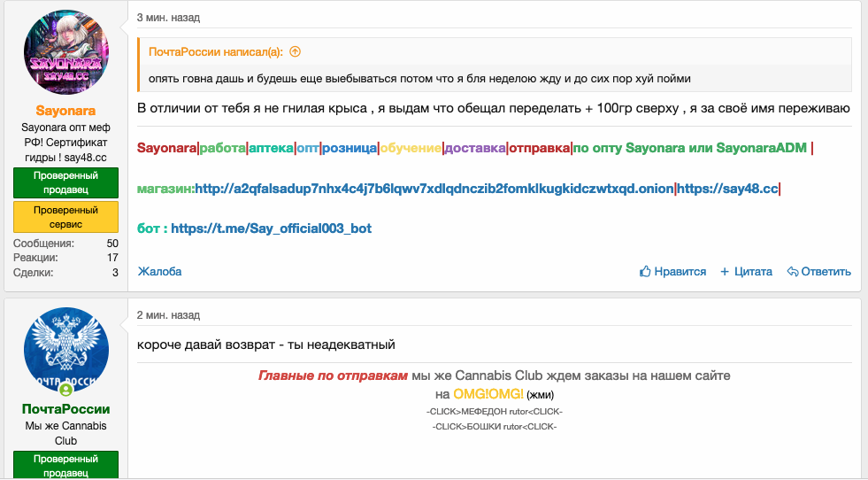The height and width of the screenshot is (480, 868).
Task: Click the yellow 'Проверенный сервис' badge
Action: point(65,218)
